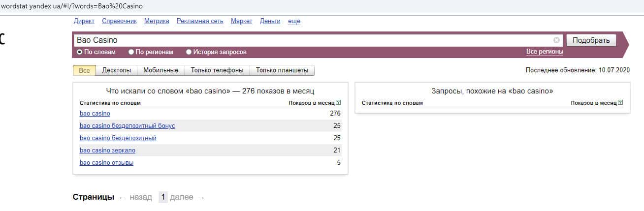The height and width of the screenshot is (211, 644).
Task: Open 'bao casino зеркало' query link
Action: [107, 151]
